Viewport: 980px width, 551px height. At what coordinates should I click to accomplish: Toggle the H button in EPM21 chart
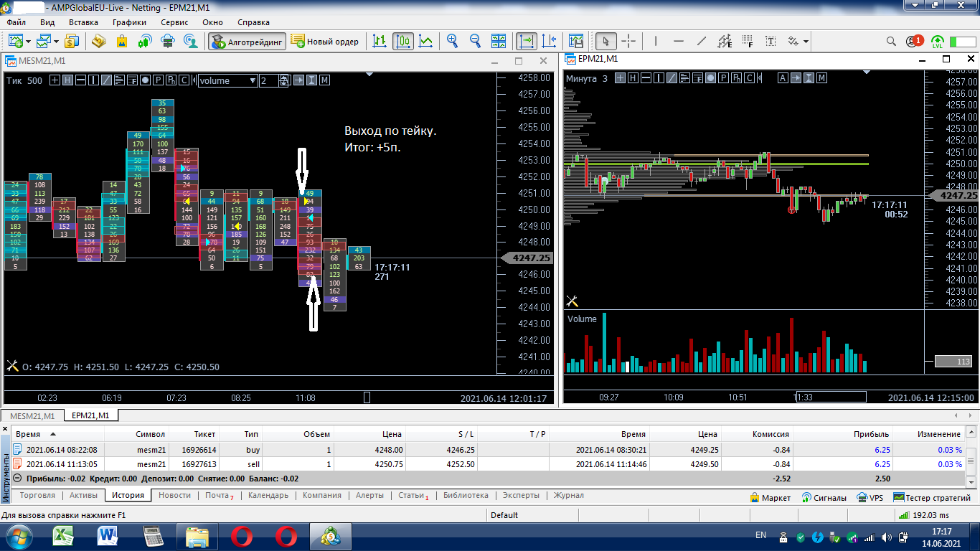(633, 78)
